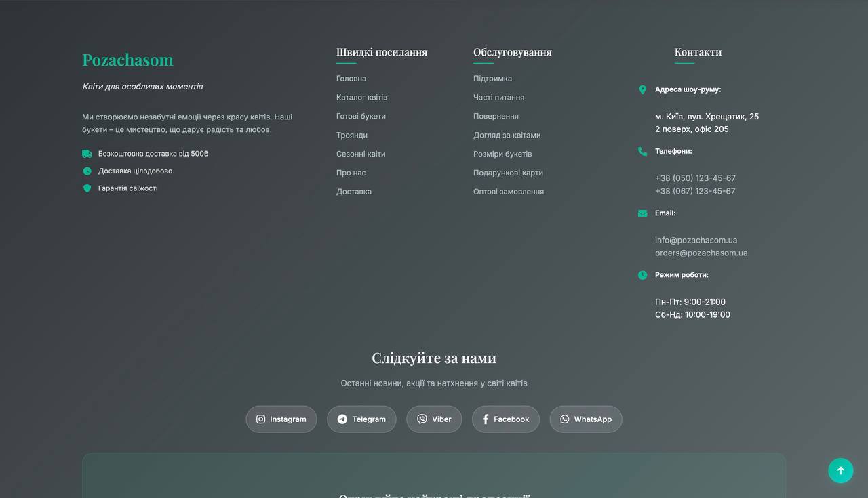Click text Безкоштовна доставка від 500₴

153,154
